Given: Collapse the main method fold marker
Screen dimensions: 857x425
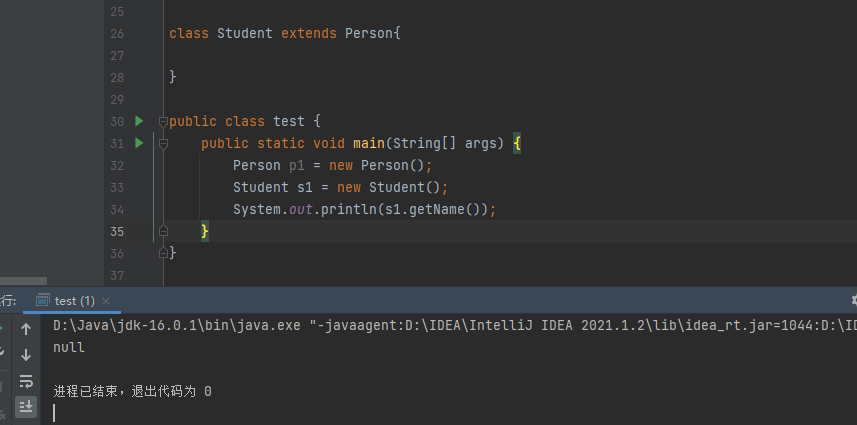Looking at the screenshot, I should pos(163,143).
